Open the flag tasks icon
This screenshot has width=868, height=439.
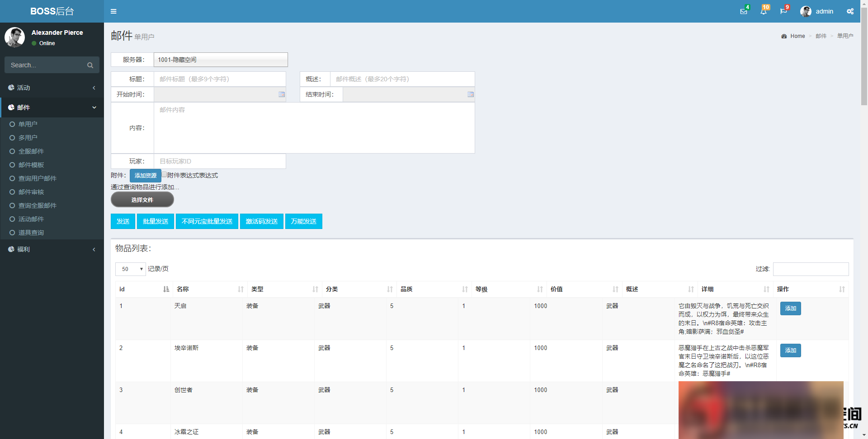(783, 11)
